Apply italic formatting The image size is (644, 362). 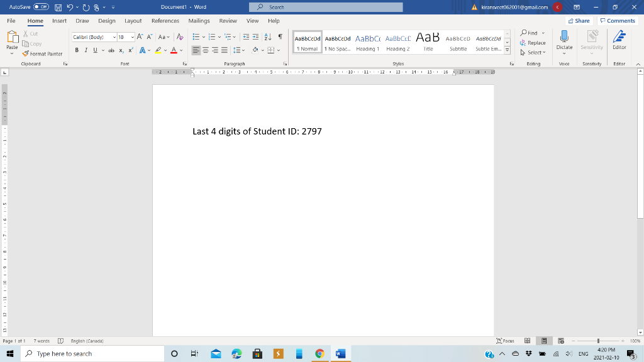coord(86,49)
